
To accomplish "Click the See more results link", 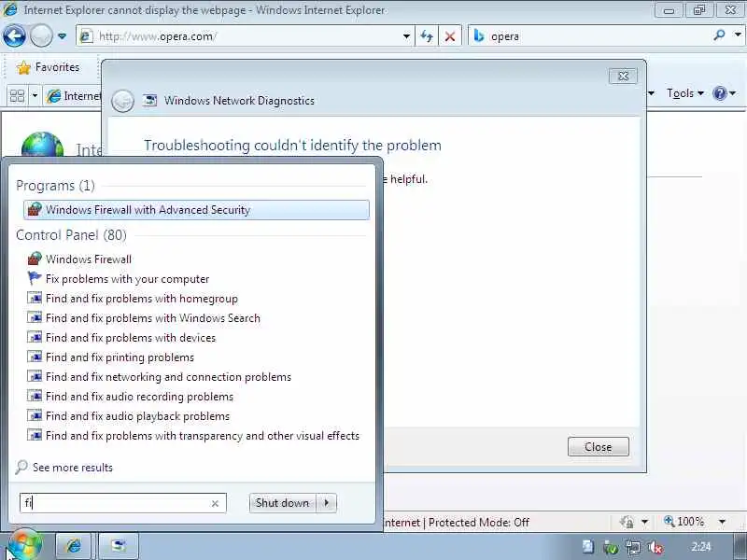I will pyautogui.click(x=73, y=468).
